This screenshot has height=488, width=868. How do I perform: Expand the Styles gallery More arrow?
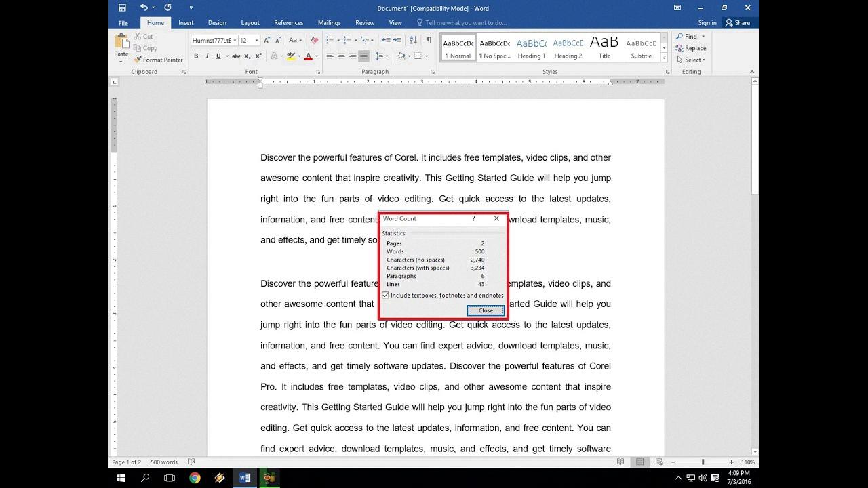(664, 58)
